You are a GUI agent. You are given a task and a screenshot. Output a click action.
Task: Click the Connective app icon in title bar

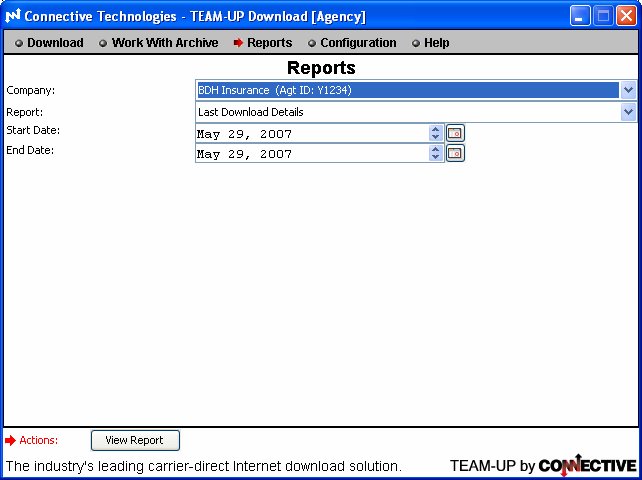coord(13,17)
